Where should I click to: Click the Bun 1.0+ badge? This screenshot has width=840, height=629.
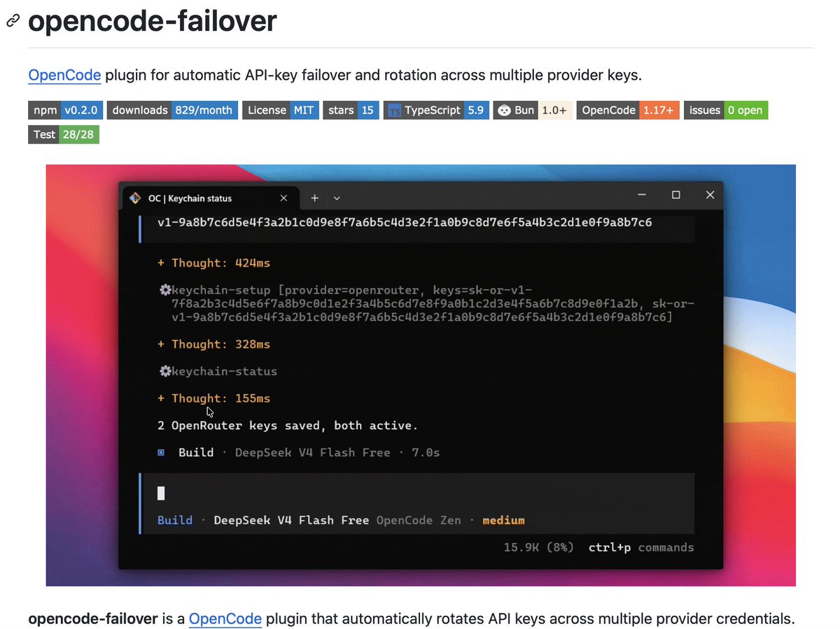click(x=533, y=110)
